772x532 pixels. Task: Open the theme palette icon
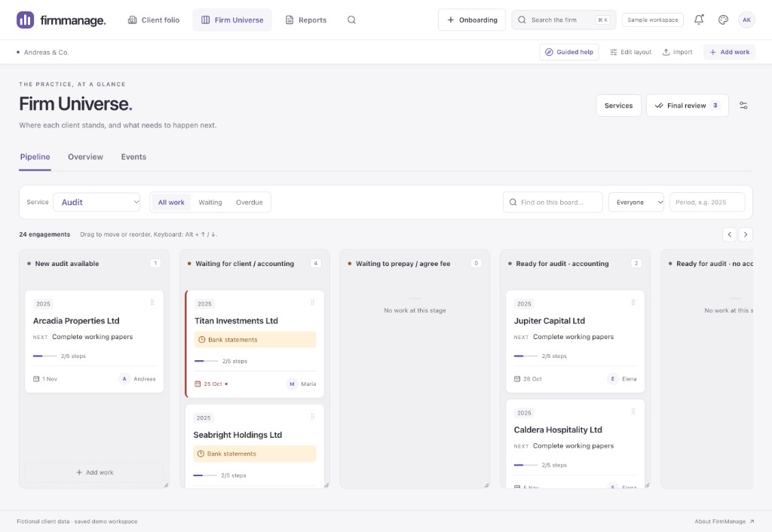pyautogui.click(x=723, y=20)
